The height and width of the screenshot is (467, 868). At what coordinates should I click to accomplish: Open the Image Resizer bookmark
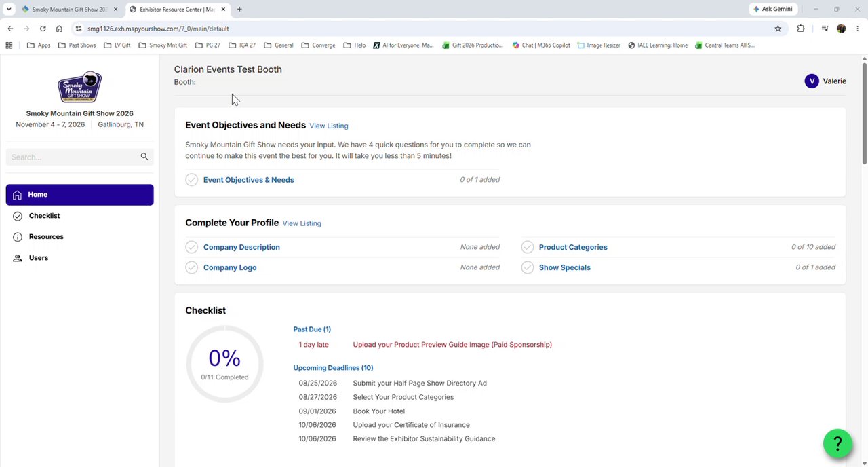tap(599, 45)
